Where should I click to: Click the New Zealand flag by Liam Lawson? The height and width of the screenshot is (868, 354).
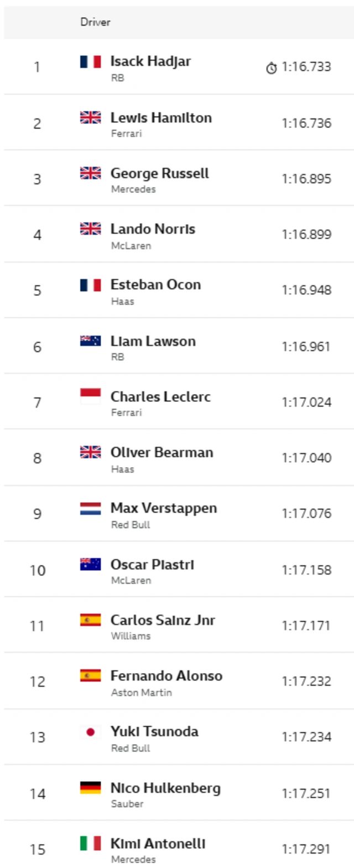(x=90, y=341)
